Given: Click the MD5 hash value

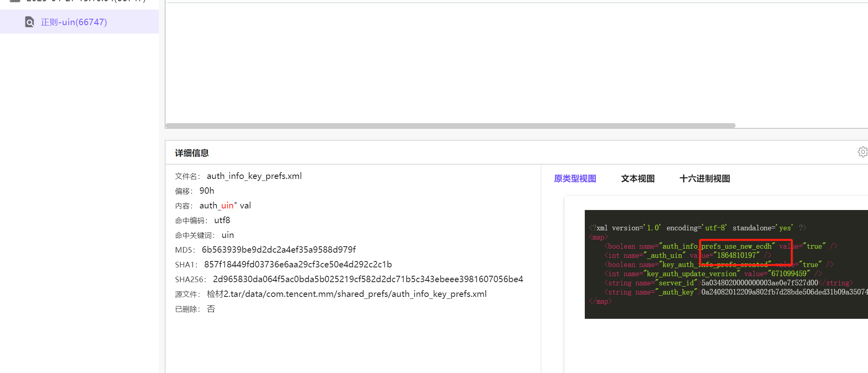Looking at the screenshot, I should [x=278, y=250].
